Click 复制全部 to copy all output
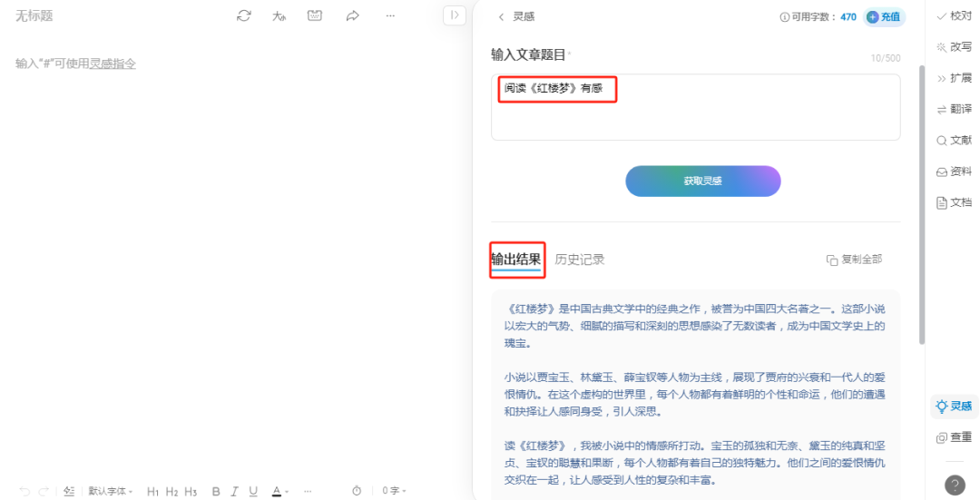 pyautogui.click(x=855, y=260)
